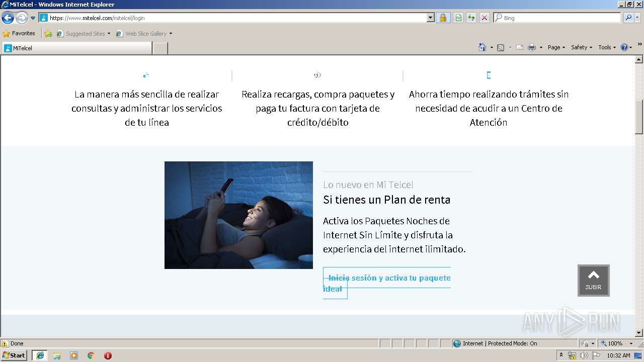Refresh the page with the Refresh icon
The image size is (644, 362).
[x=471, y=18]
